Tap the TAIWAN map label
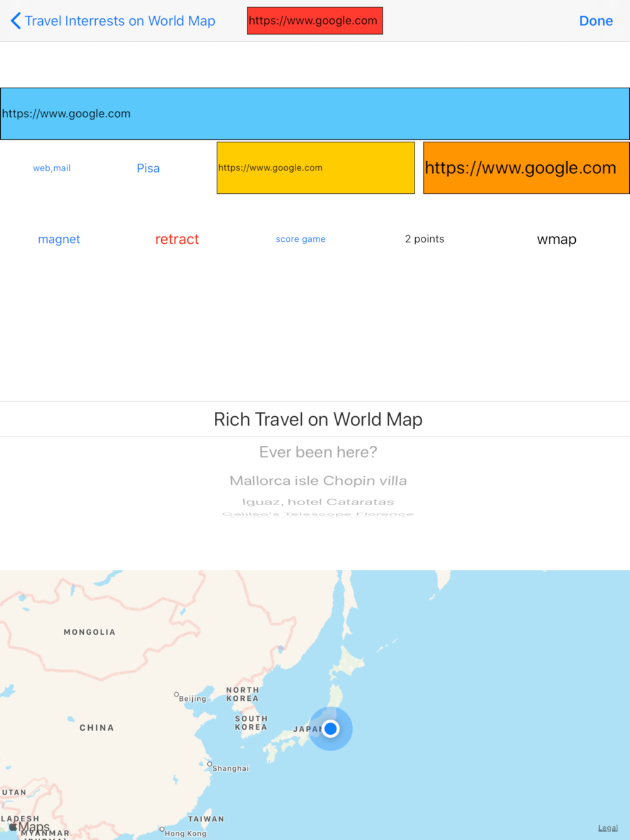 tap(206, 819)
